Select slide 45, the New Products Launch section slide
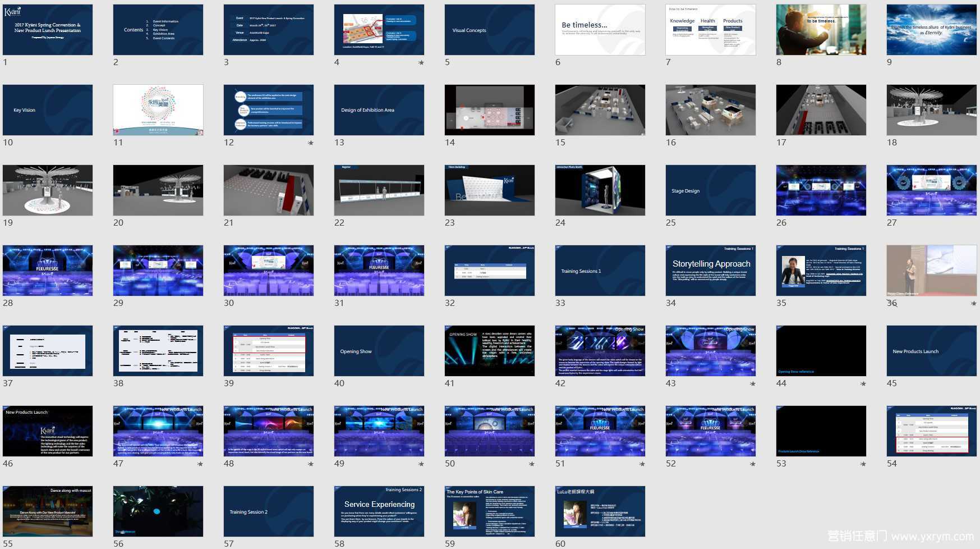The image size is (980, 549). [932, 351]
